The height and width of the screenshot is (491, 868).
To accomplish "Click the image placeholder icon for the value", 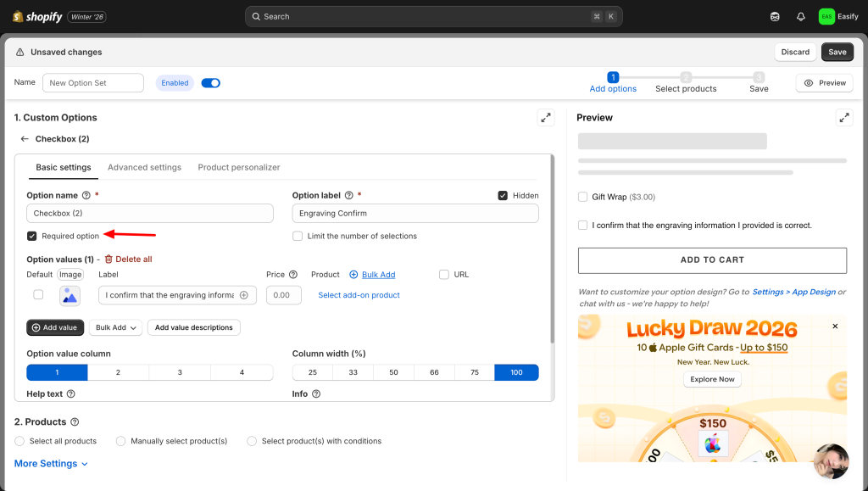I will pyautogui.click(x=70, y=295).
